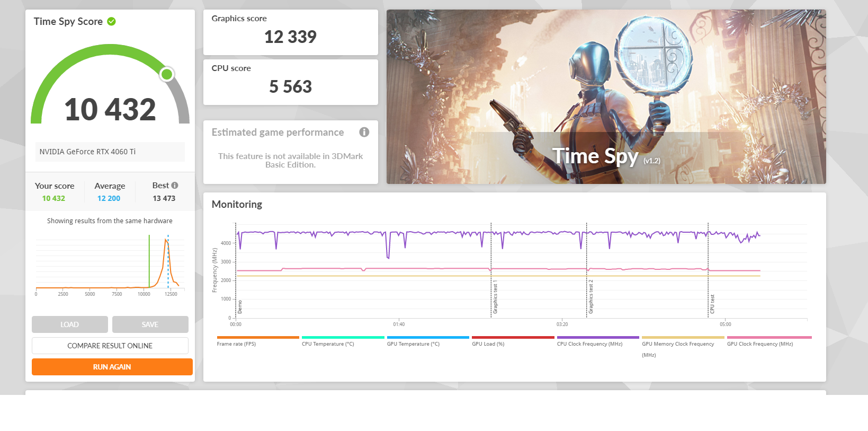The image size is (868, 431).
Task: Click 'Showing results from the same hardware' text
Action: pyautogui.click(x=110, y=221)
